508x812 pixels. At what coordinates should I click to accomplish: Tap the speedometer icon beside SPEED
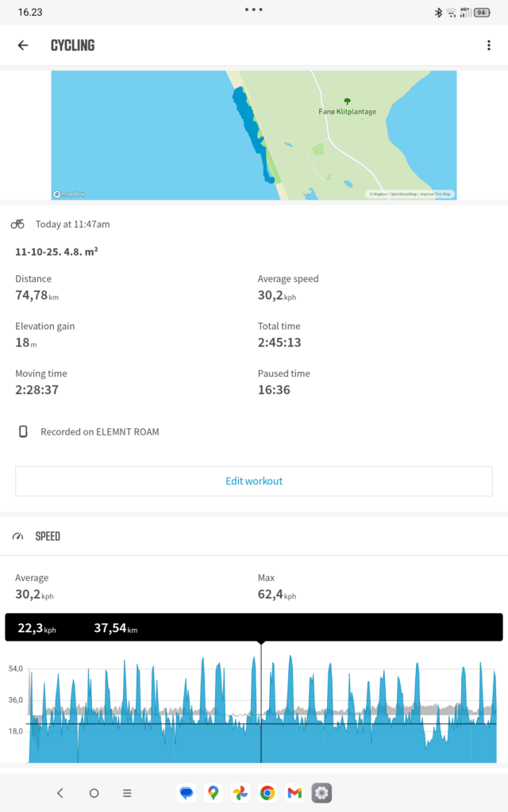(x=18, y=537)
